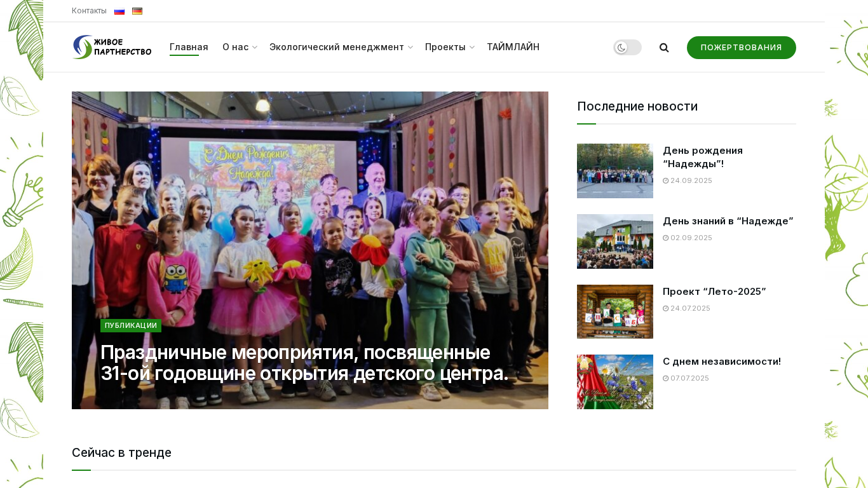Click thumbnail for День рождения “Надежды”

click(x=615, y=171)
